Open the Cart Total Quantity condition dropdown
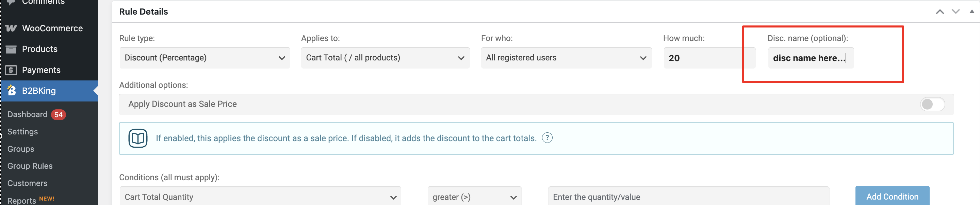 [x=260, y=197]
